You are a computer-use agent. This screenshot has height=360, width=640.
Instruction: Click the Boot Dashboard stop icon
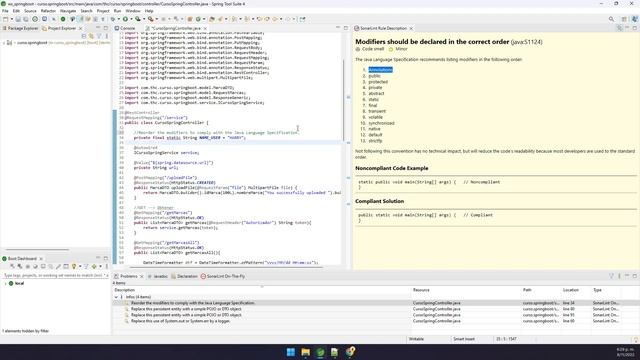pos(27,267)
